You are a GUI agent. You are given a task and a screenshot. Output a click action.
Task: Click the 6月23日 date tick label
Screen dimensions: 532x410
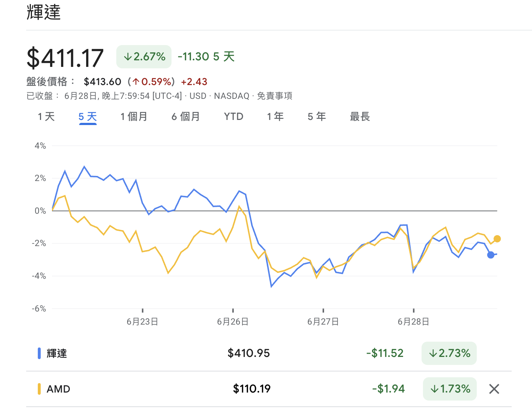coord(142,322)
